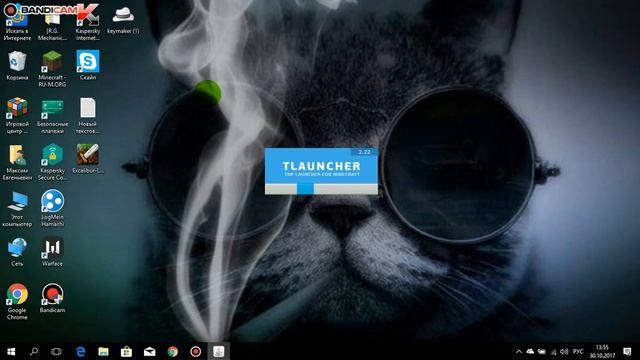640x360 pixels.
Task: Select the active TLauncher Java taskbar button
Action: 218,351
